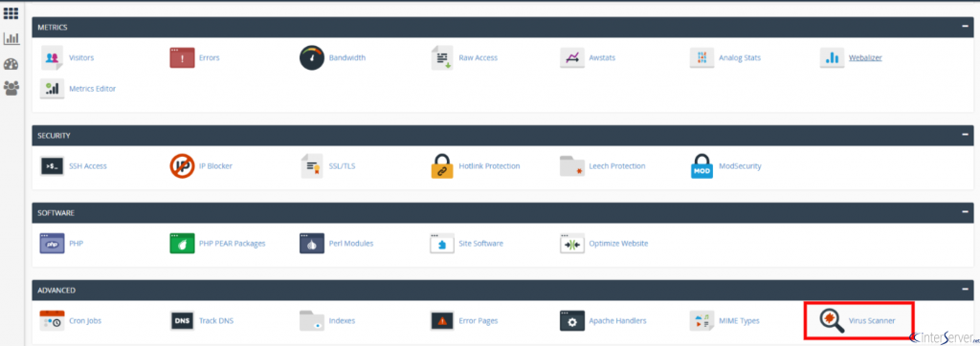Click the Leech Protection link
Image resolution: width=980 pixels, height=346 pixels.
617,166
